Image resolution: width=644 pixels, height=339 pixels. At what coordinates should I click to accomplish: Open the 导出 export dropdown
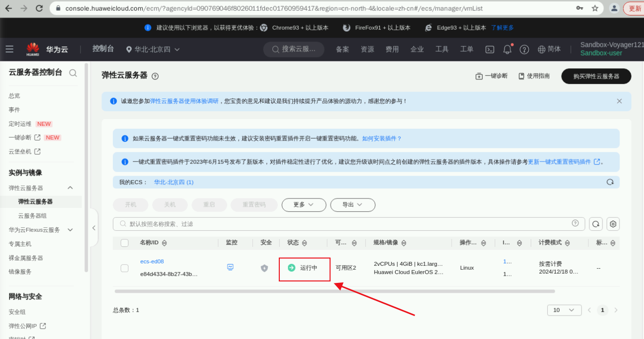(x=353, y=205)
